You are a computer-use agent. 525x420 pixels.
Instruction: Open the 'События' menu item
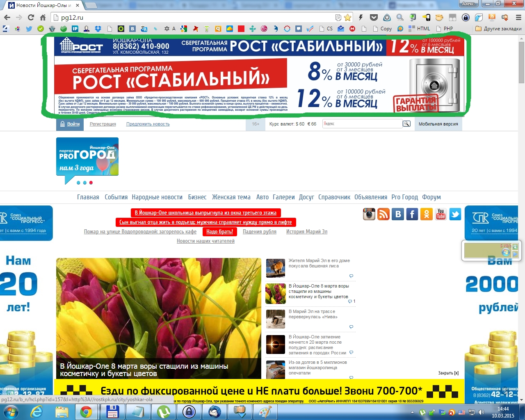coord(116,197)
